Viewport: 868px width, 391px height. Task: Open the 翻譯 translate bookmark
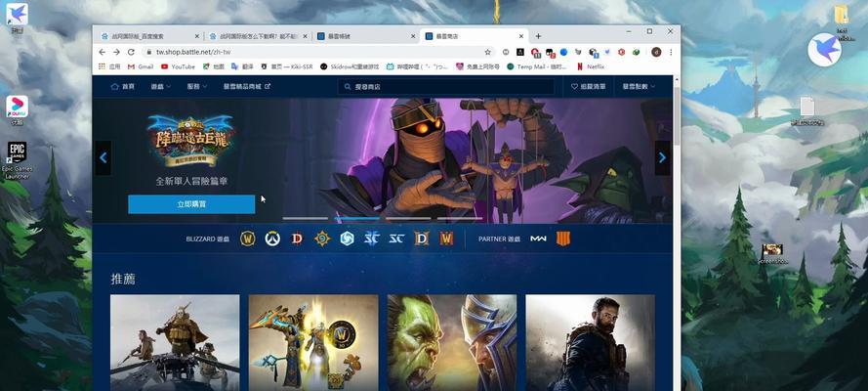[x=242, y=66]
